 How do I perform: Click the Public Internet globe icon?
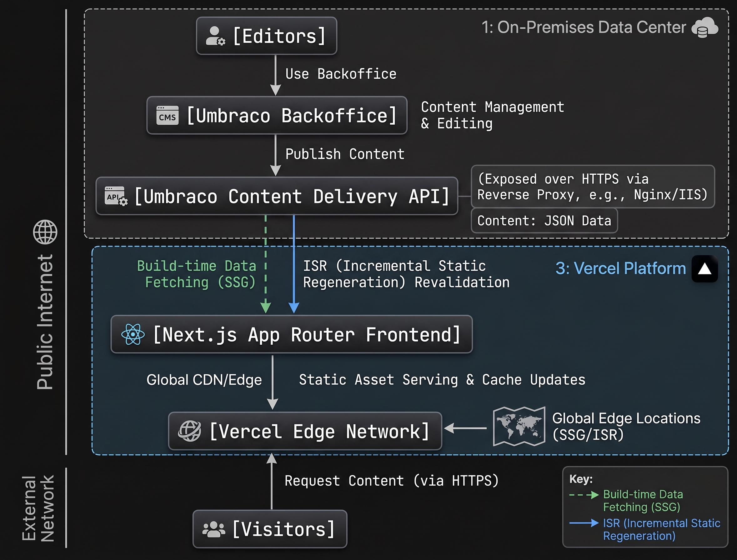click(x=45, y=232)
